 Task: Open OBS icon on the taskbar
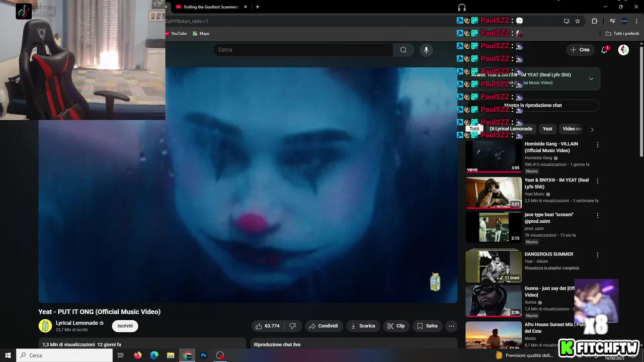[220, 355]
